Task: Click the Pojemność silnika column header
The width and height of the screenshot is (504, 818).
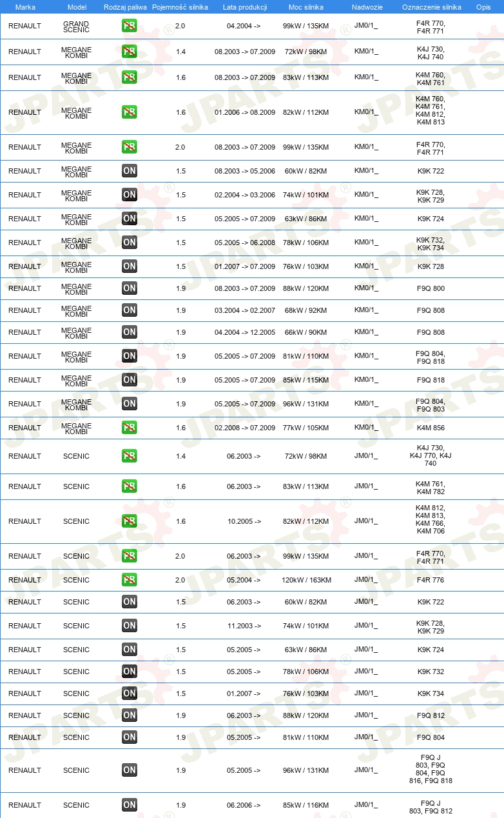Action: tap(180, 7)
